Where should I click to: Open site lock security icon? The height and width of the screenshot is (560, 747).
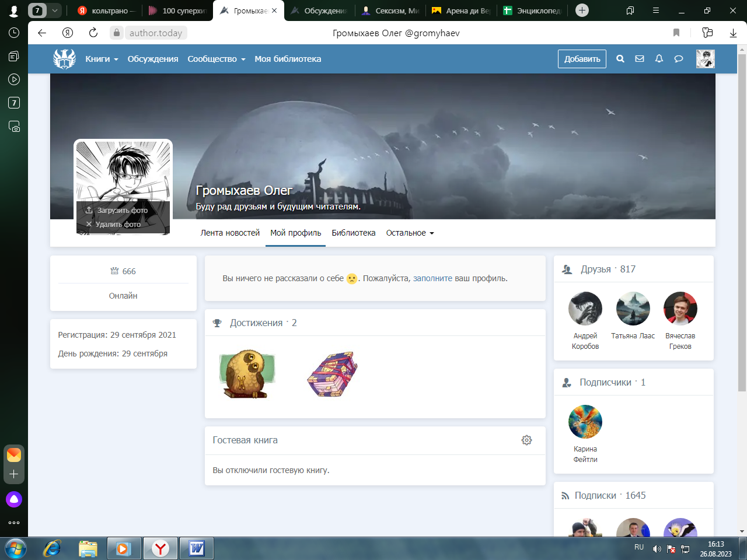click(117, 33)
